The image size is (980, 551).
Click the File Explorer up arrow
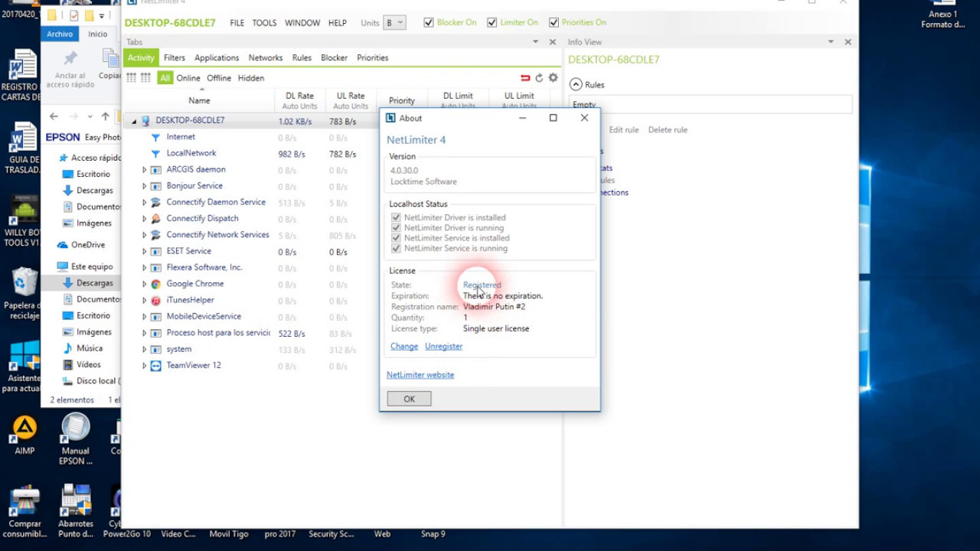[x=105, y=116]
